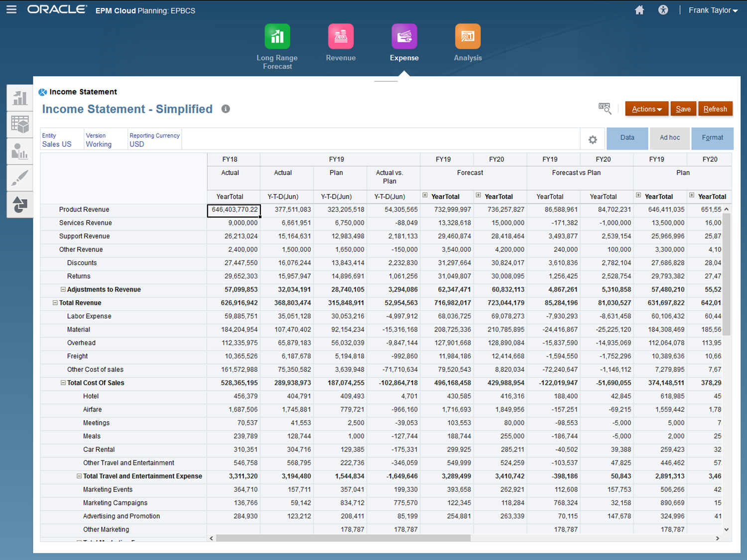747x560 pixels.
Task: Open the accessibility settings icon
Action: pyautogui.click(x=663, y=10)
